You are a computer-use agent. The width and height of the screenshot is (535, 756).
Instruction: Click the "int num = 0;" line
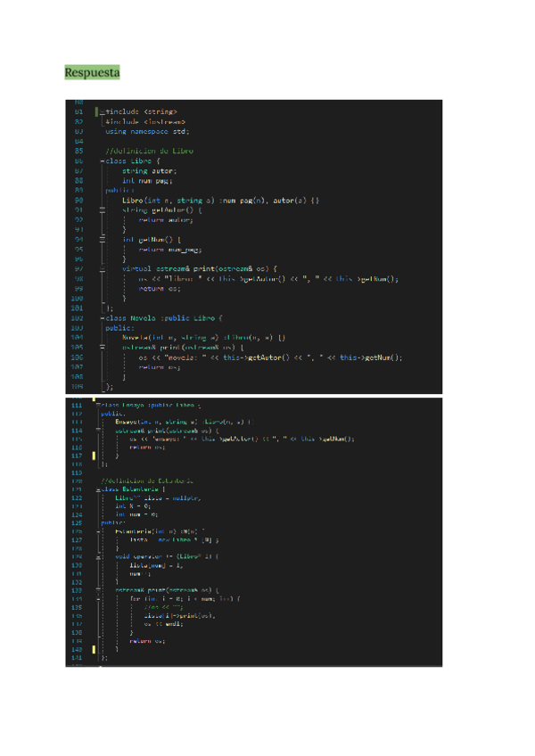pyautogui.click(x=136, y=514)
